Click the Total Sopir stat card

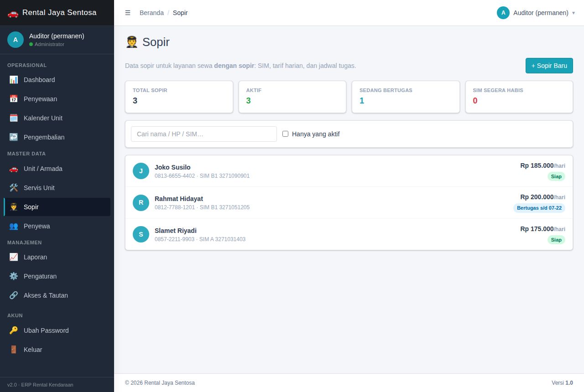coord(179,97)
